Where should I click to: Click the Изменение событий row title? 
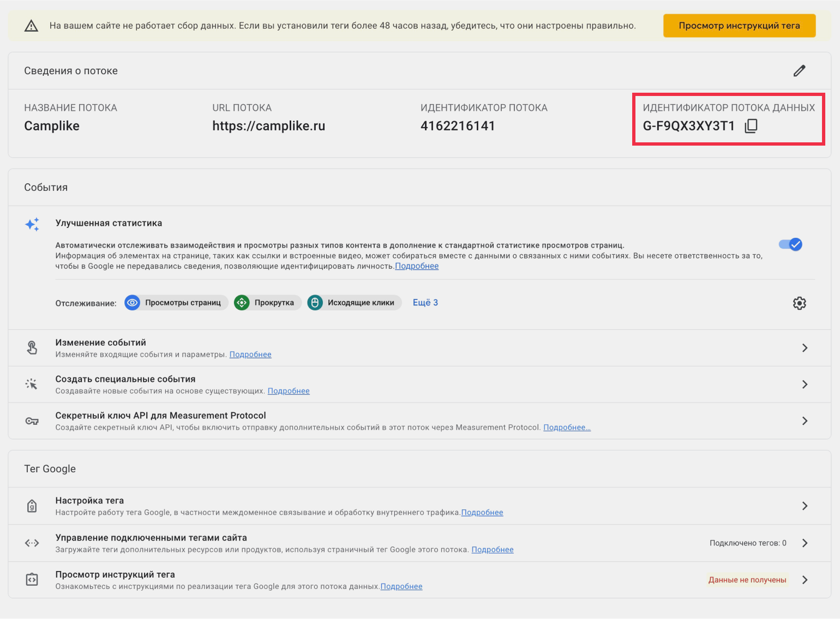(101, 342)
